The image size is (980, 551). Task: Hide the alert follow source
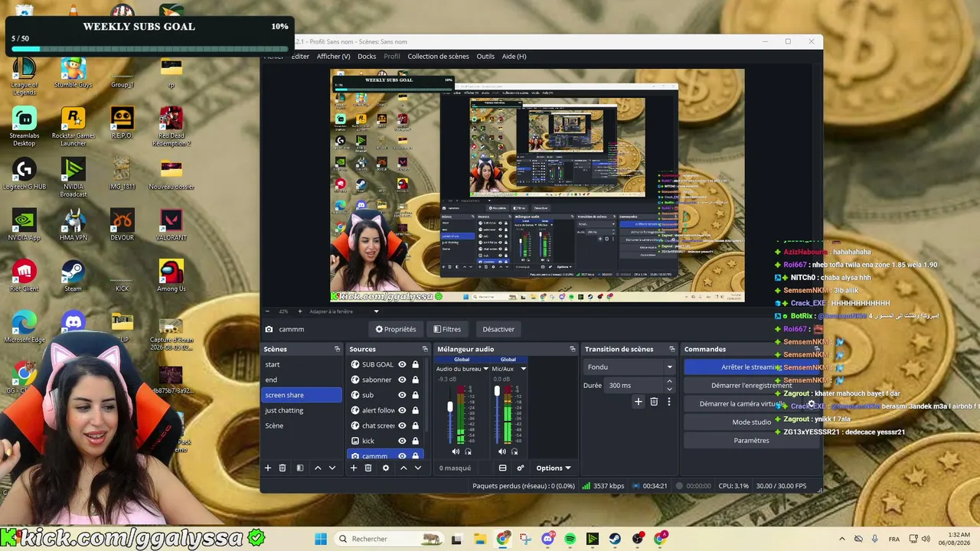tap(402, 410)
